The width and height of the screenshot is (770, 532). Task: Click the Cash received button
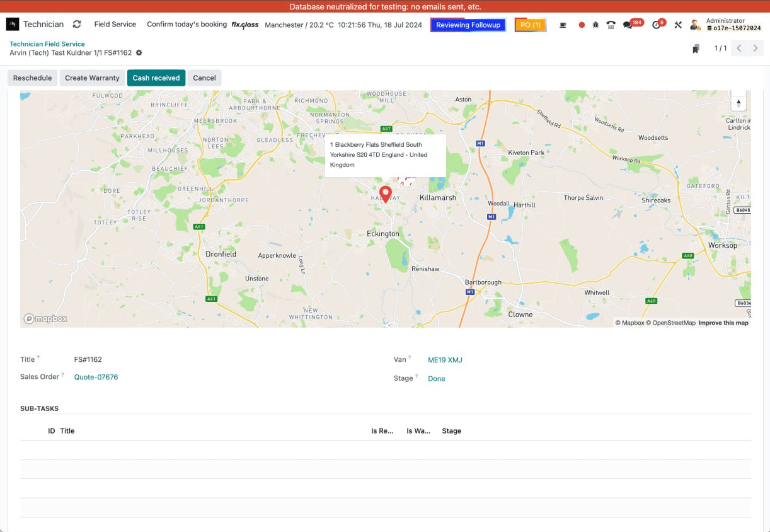156,78
